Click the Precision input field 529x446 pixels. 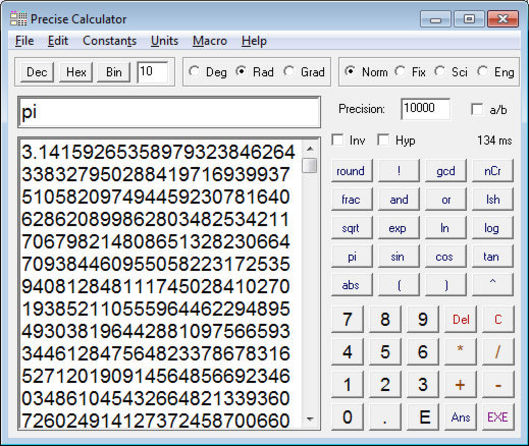[x=425, y=109]
